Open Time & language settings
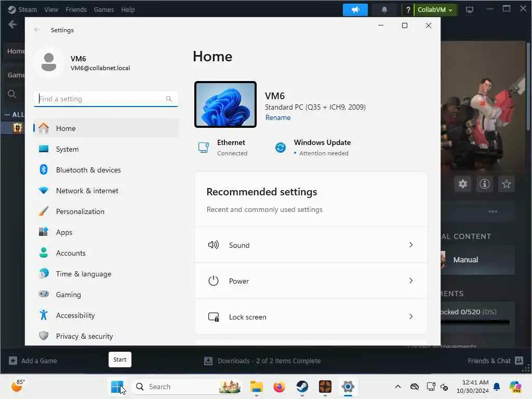This screenshot has width=532, height=399. [x=106, y=274]
